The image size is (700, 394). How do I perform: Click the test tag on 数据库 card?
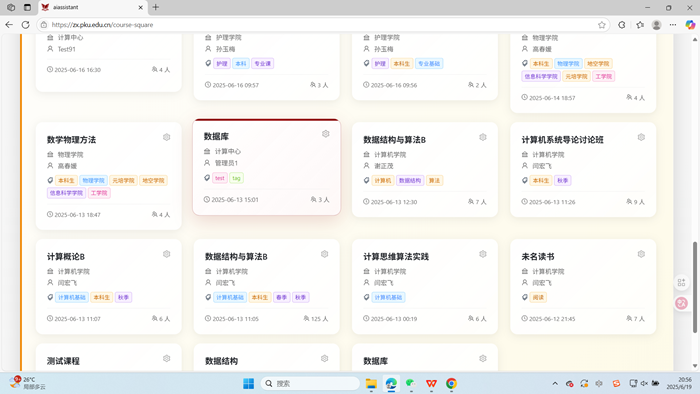tap(220, 178)
